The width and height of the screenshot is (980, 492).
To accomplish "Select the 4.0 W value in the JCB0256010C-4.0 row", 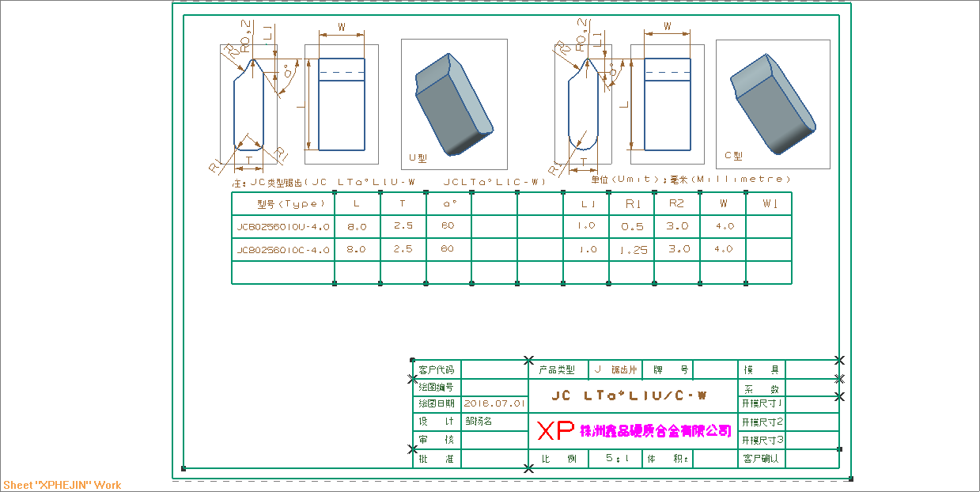I will 724,249.
